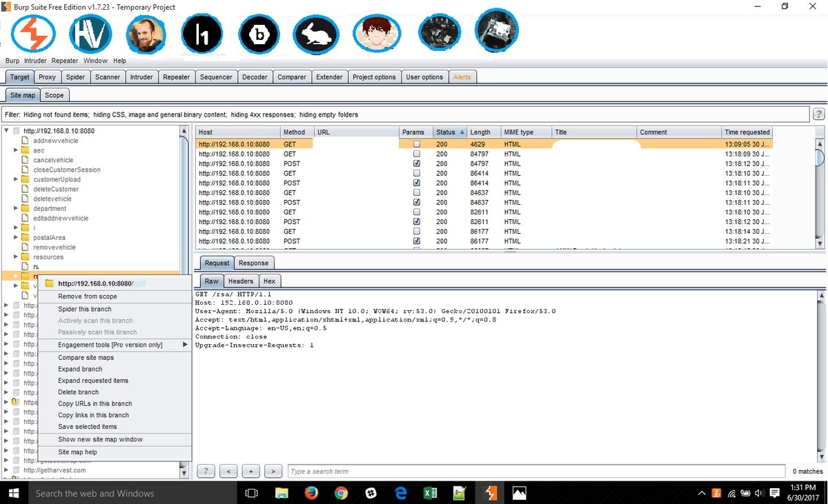Screen dimensions: 828x504
Task: Select Spider this branch from context menu
Action: [84, 309]
